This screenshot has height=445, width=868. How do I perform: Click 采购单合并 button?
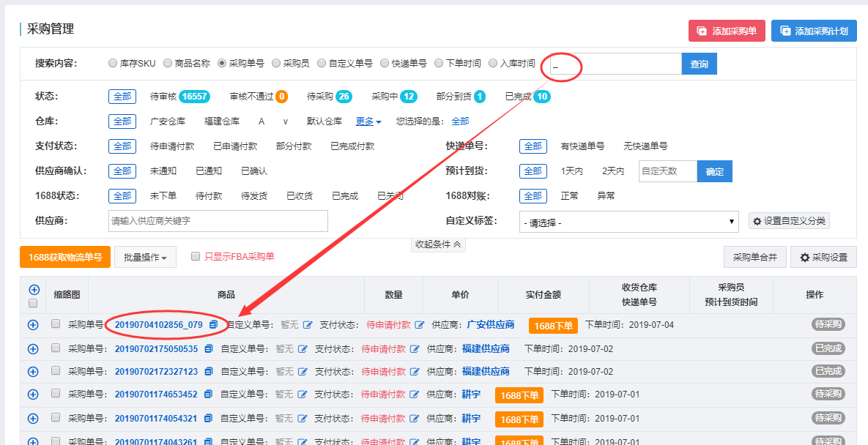coord(755,257)
